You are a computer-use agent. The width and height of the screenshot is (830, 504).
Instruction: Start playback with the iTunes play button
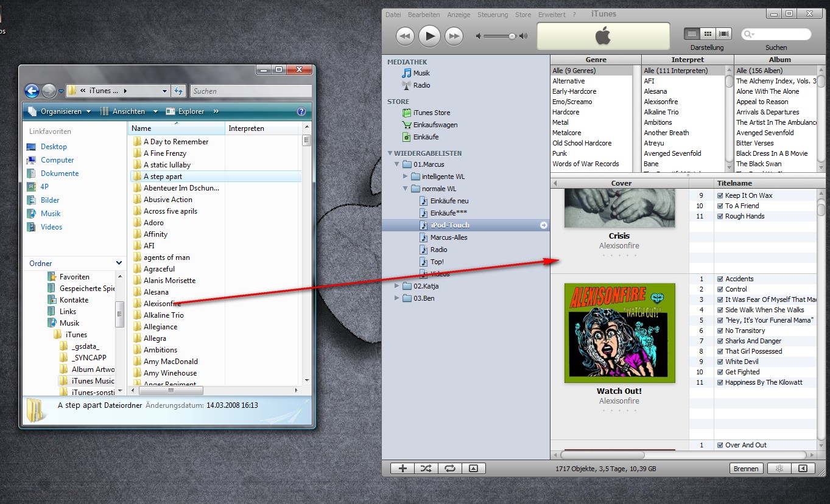click(x=429, y=36)
